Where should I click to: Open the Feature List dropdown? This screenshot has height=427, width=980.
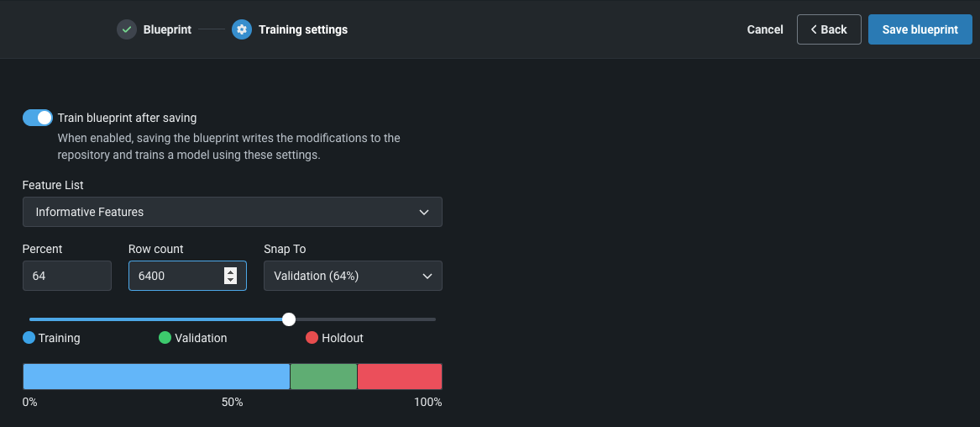(x=232, y=212)
